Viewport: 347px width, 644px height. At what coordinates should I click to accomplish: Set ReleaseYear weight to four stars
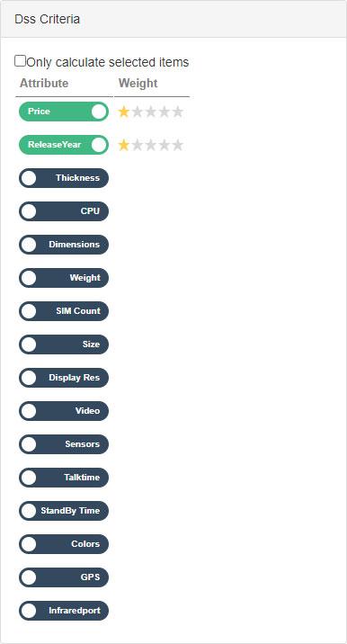165,145
